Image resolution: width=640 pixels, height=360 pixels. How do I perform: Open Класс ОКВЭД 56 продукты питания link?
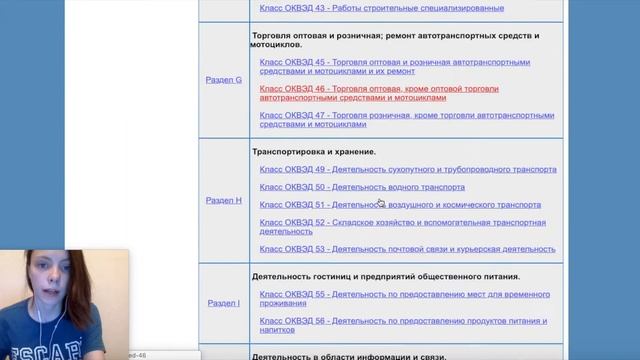tap(403, 325)
